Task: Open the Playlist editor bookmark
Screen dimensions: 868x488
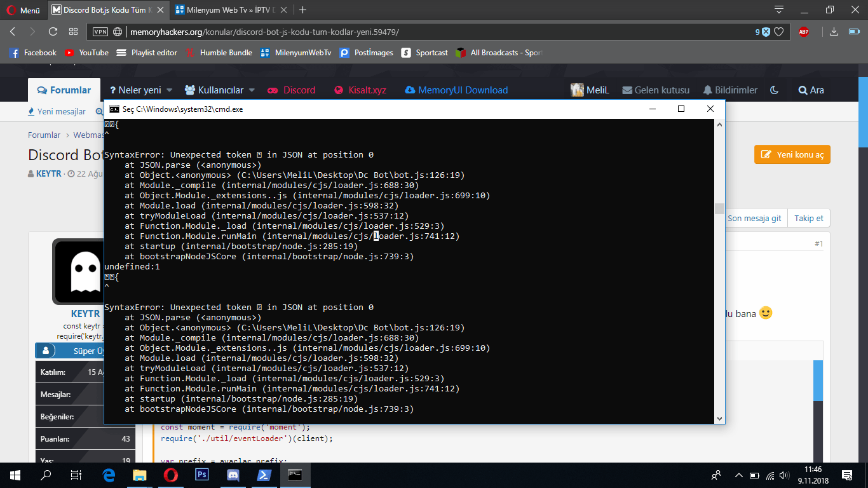Action: coord(147,53)
